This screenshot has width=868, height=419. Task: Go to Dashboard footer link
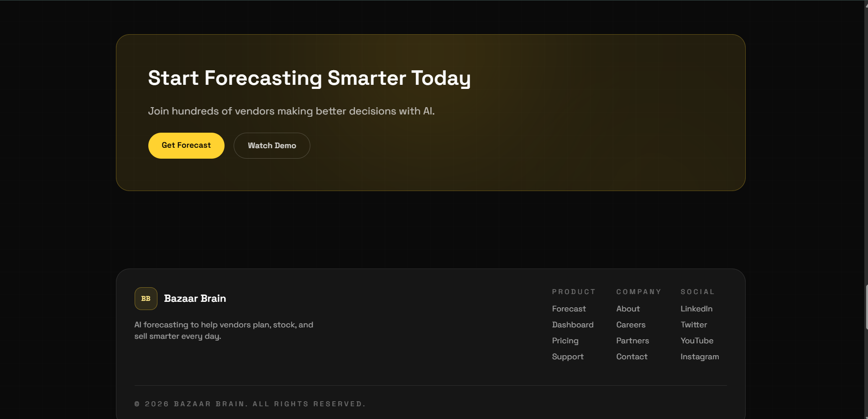click(573, 325)
